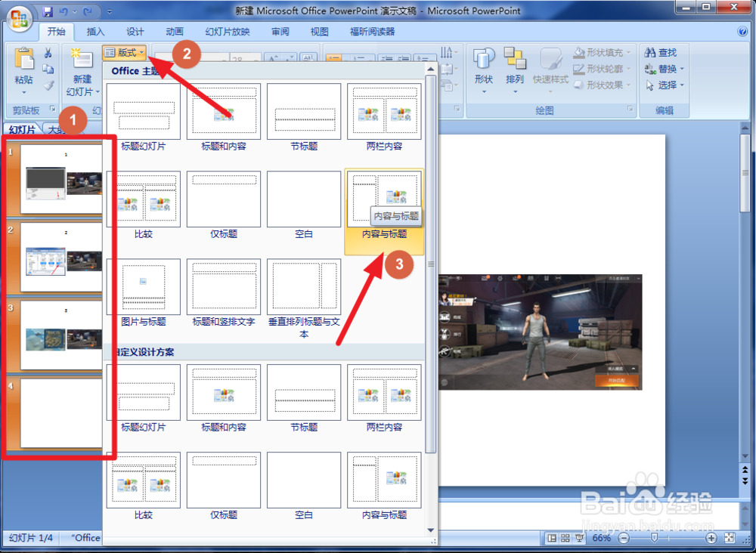Choose 垂直排列标题与文本 layout

click(x=304, y=298)
